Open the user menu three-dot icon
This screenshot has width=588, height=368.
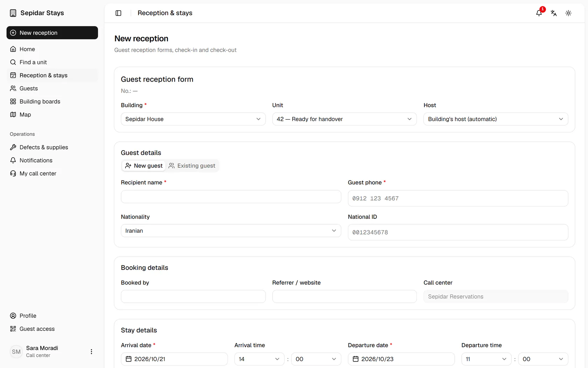click(91, 352)
